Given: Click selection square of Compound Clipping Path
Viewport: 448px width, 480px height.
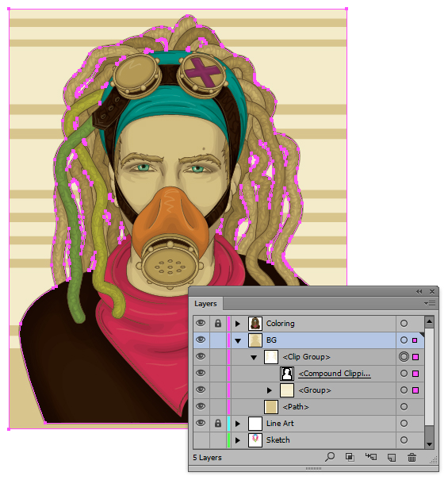Looking at the screenshot, I should tap(415, 374).
